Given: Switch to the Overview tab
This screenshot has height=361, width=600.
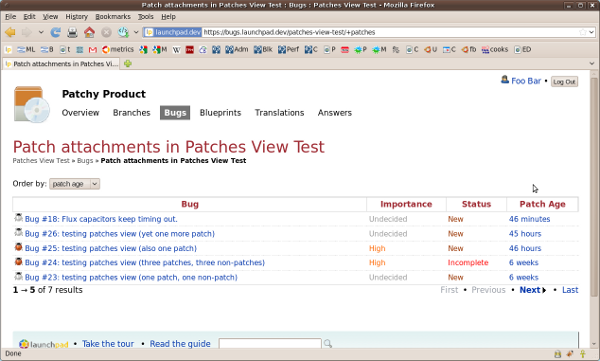Looking at the screenshot, I should 80,113.
